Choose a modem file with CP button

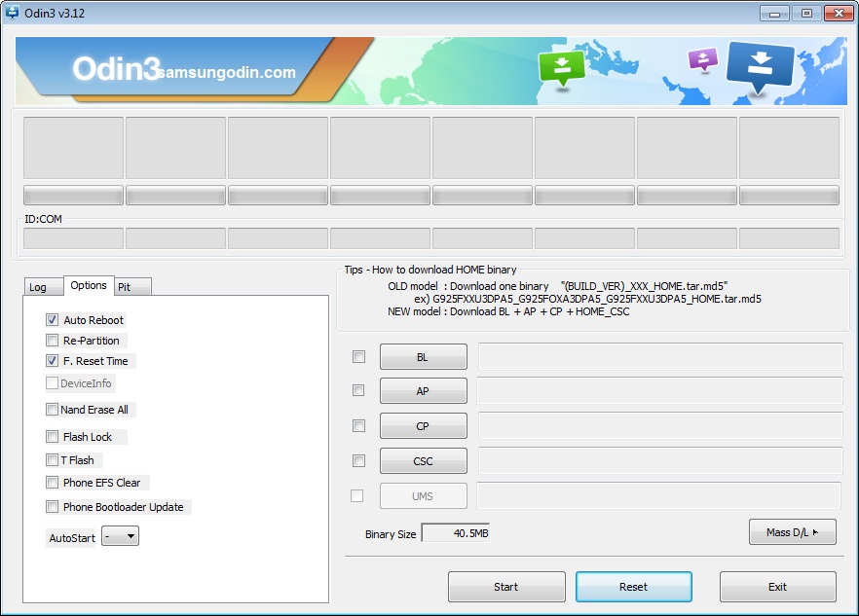point(424,426)
